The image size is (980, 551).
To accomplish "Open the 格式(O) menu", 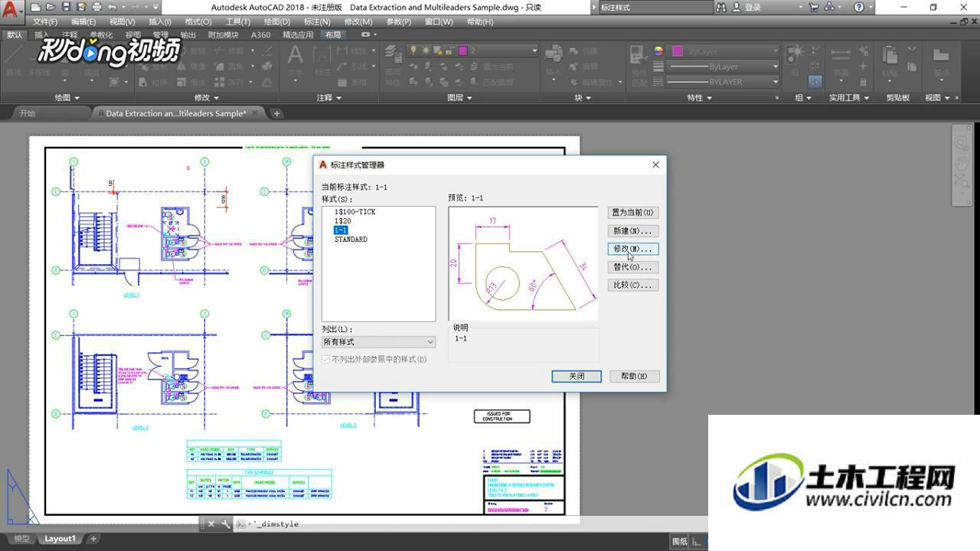I will point(198,21).
